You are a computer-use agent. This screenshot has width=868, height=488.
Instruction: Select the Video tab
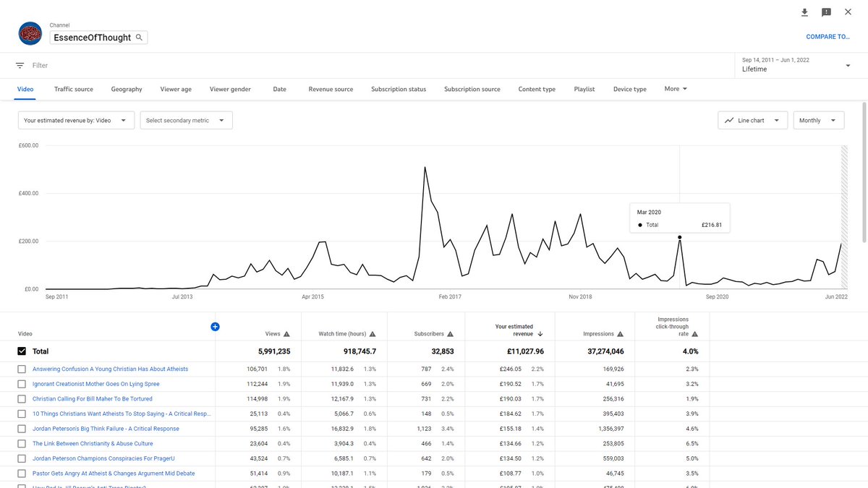(25, 89)
